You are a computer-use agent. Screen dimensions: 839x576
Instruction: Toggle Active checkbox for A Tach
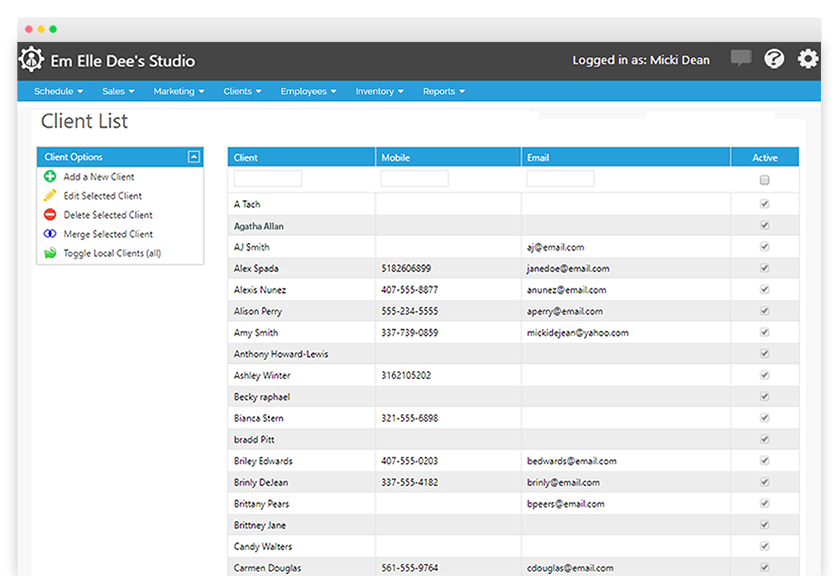point(764,203)
